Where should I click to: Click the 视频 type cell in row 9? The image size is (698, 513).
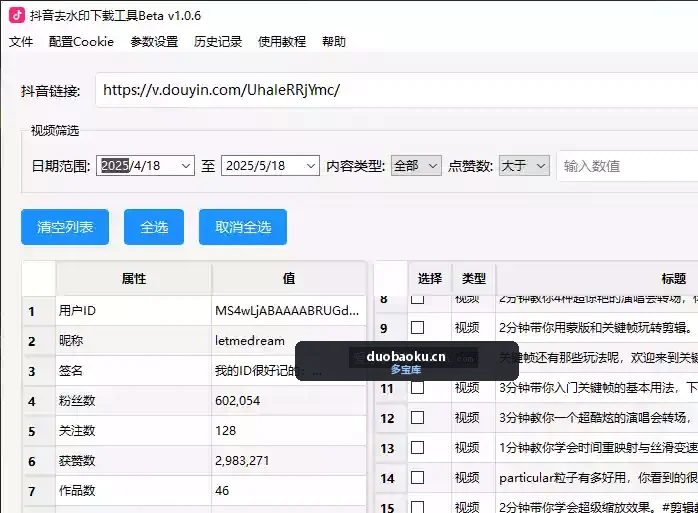tap(474, 328)
